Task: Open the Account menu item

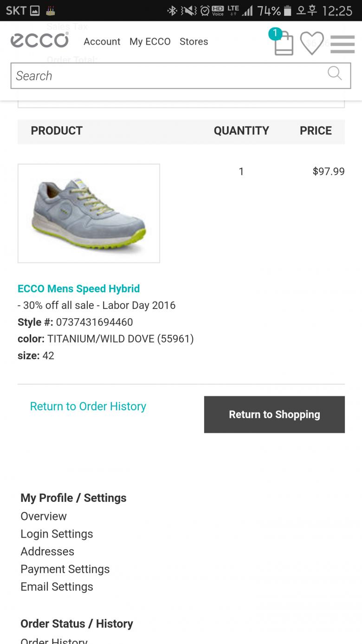Action: [102, 41]
